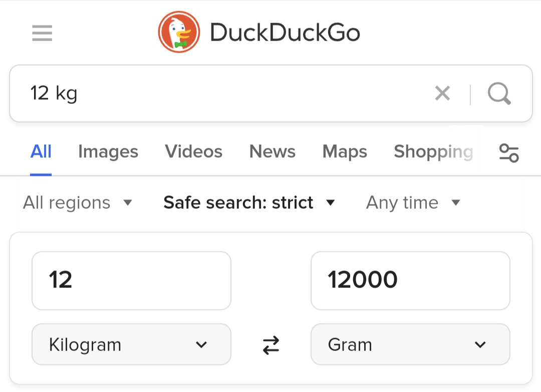This screenshot has width=541, height=392.
Task: Switch to the Images tab
Action: click(108, 152)
